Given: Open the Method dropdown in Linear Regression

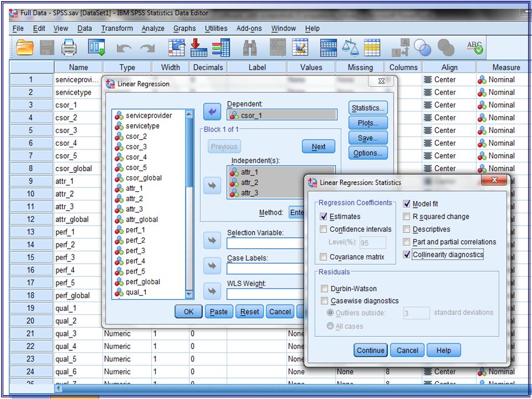Looking at the screenshot, I should coord(297,212).
